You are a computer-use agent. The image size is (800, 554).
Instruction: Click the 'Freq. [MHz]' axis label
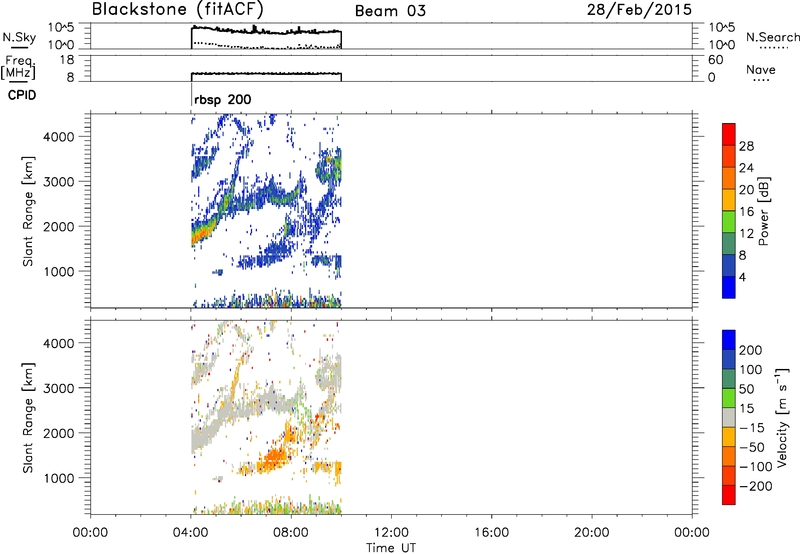[18, 67]
